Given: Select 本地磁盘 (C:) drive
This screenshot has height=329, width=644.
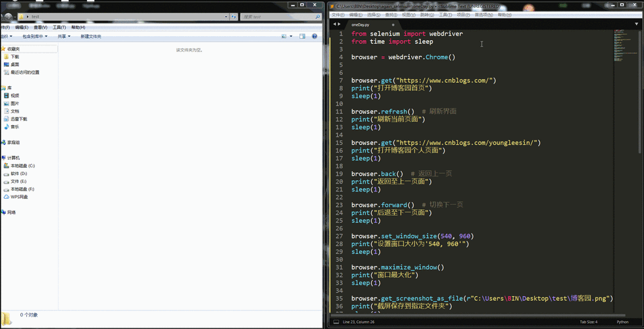Looking at the screenshot, I should pos(22,166).
